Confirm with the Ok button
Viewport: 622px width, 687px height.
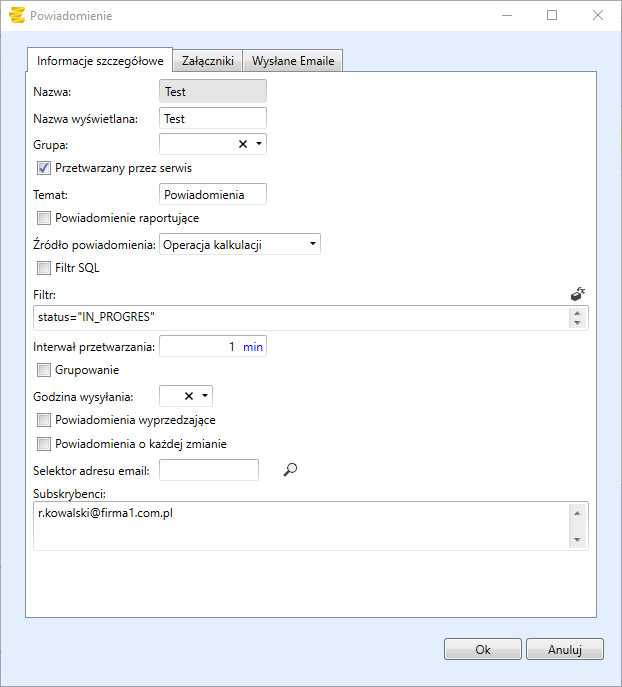point(483,649)
